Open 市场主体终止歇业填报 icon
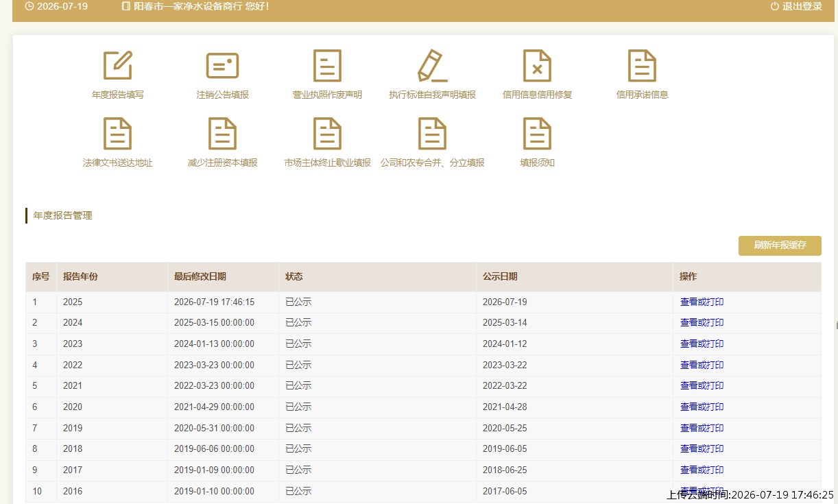 point(327,134)
